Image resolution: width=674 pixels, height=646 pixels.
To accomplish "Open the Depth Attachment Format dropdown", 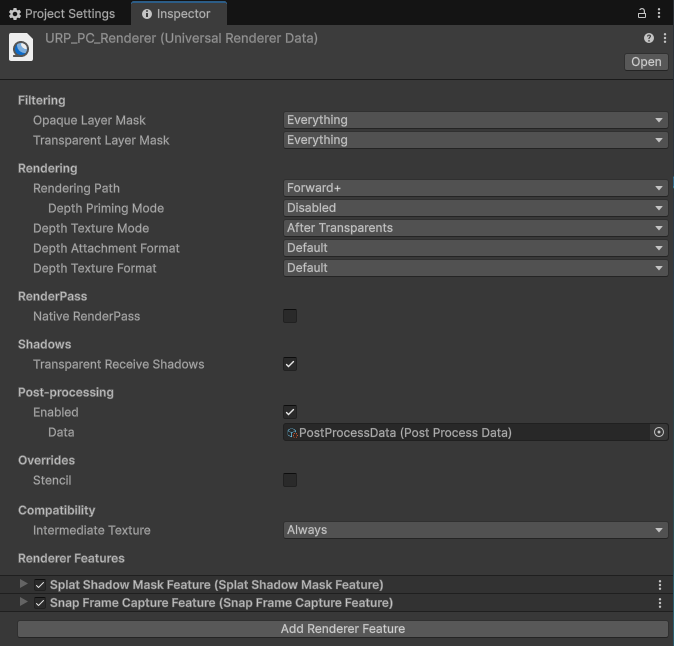I will [x=475, y=248].
